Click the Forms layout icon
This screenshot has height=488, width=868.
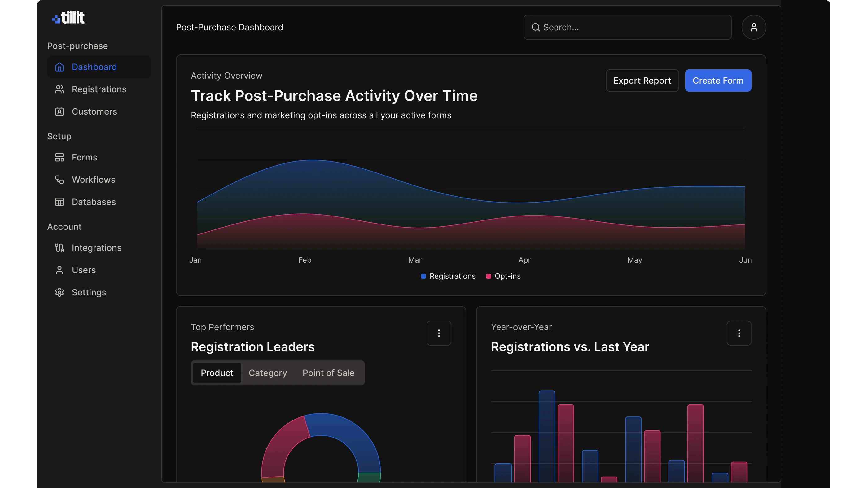tap(59, 157)
